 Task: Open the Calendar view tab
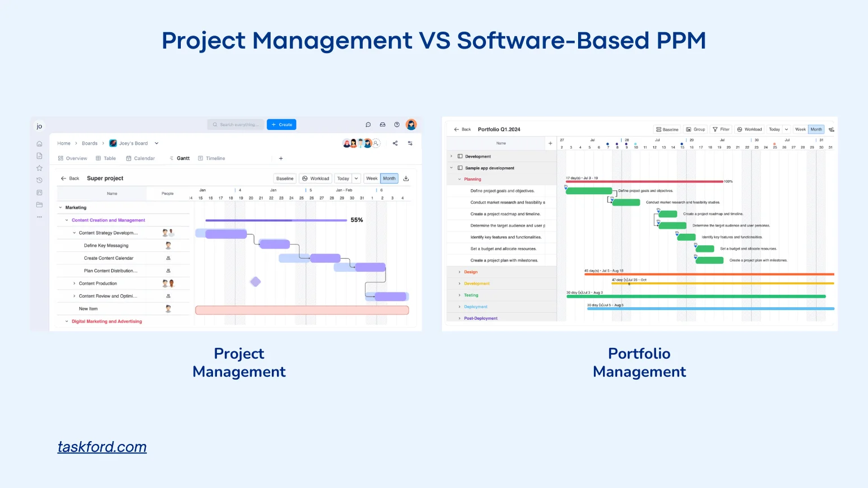[x=141, y=159]
